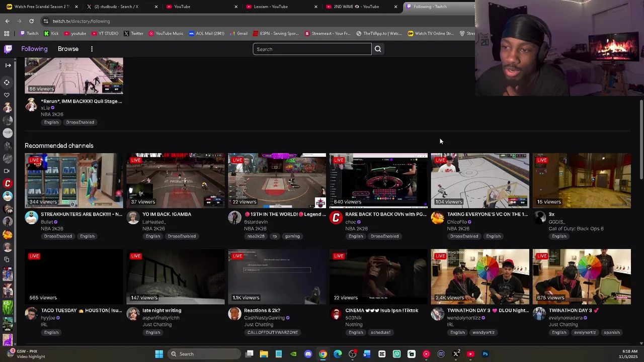Screen dimensions: 644x362
Task: Open RARE BACK TO BACK OVN stream thumbnail
Action: coord(378,180)
